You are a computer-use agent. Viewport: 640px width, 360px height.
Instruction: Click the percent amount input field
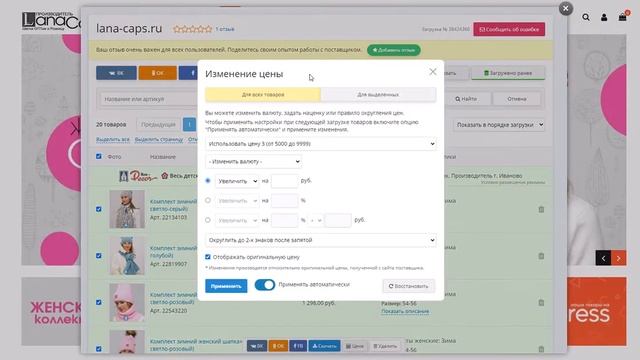[x=284, y=200]
